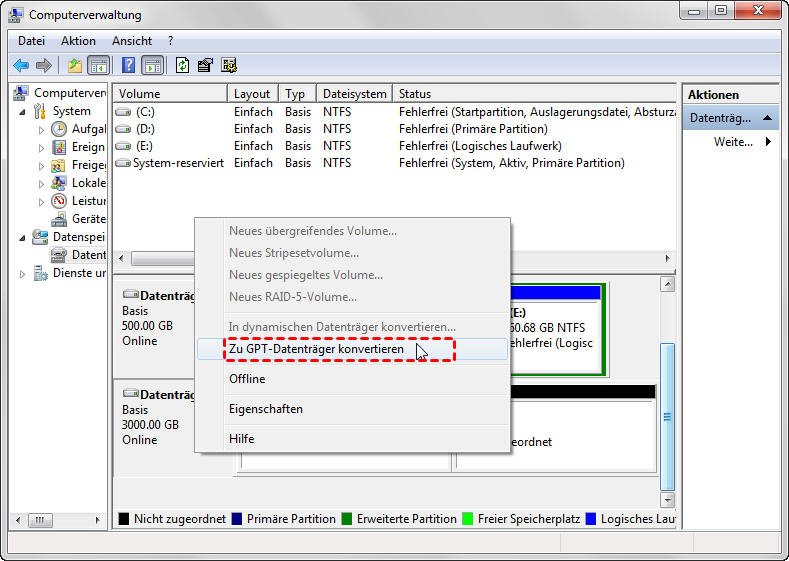The image size is (789, 561).
Task: Choose Zu GPT-Datenträger konvertieren
Action: [x=352, y=349]
